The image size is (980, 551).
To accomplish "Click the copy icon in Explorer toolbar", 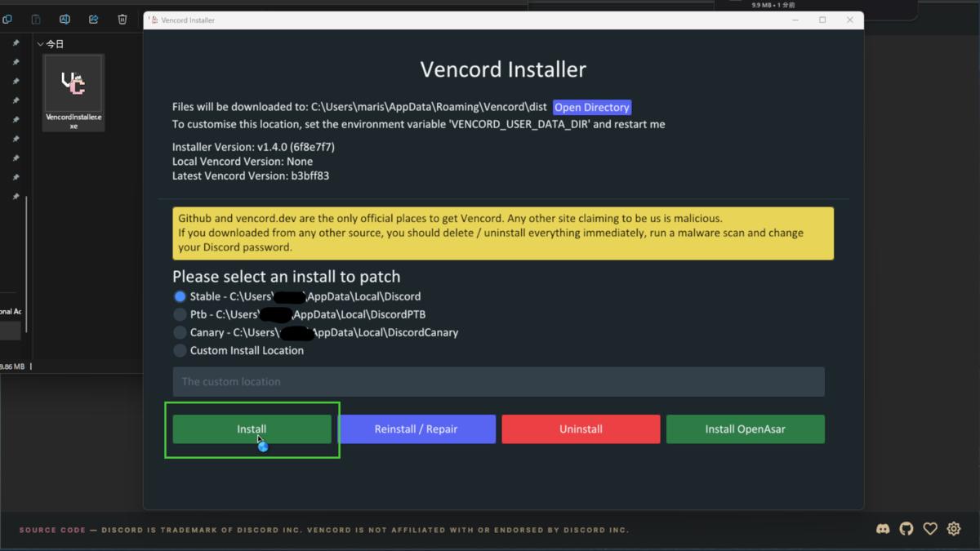I will tap(7, 20).
